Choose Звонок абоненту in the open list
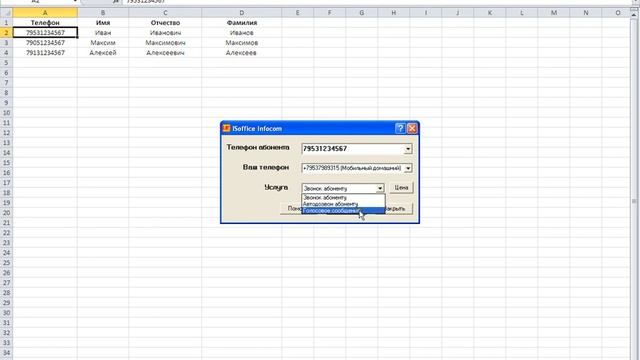 pos(343,198)
